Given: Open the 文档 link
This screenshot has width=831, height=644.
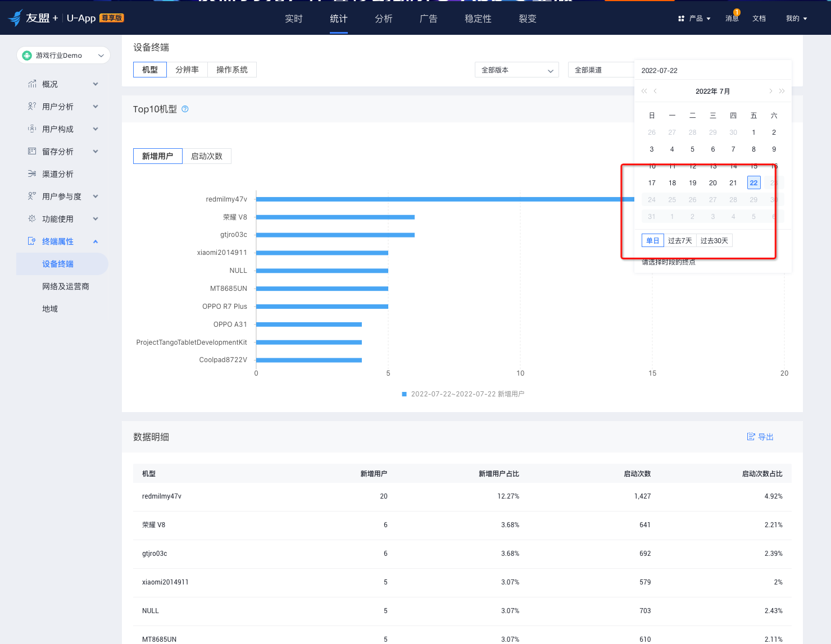Looking at the screenshot, I should pyautogui.click(x=759, y=19).
